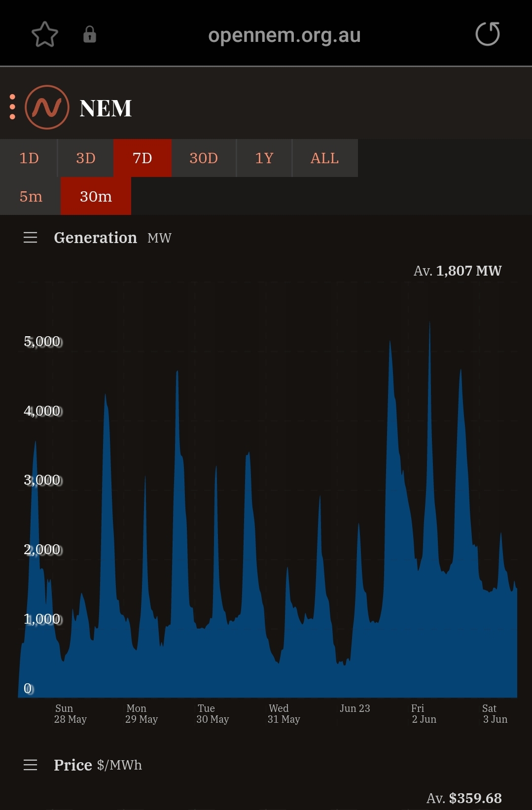This screenshot has height=810, width=532.
Task: Tap the 5,000 y-axis label
Action: (42, 341)
